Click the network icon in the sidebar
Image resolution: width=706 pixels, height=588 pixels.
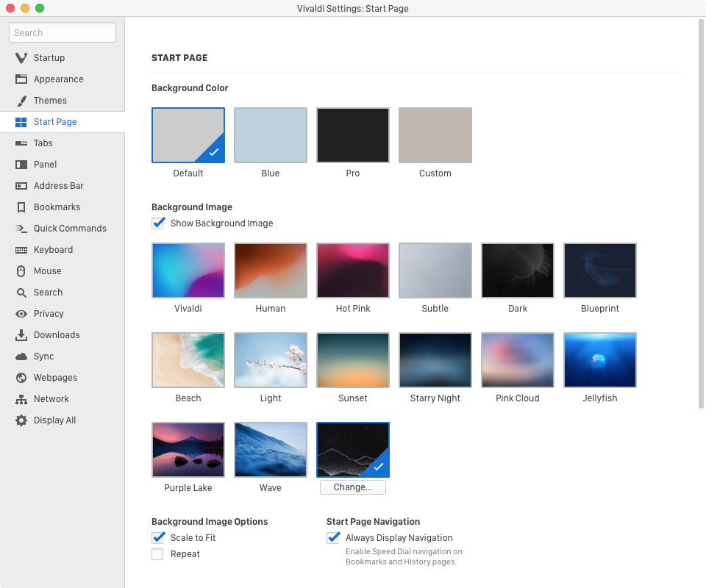point(21,399)
